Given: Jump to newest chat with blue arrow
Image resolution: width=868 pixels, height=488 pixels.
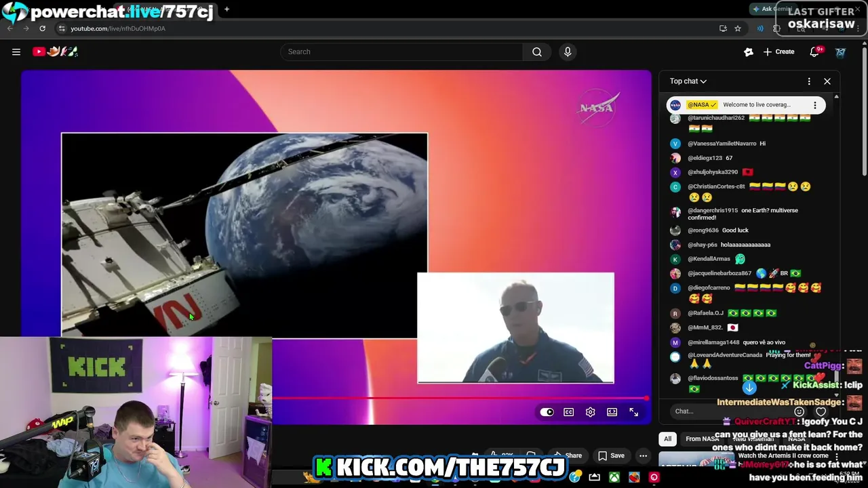Looking at the screenshot, I should [x=749, y=388].
